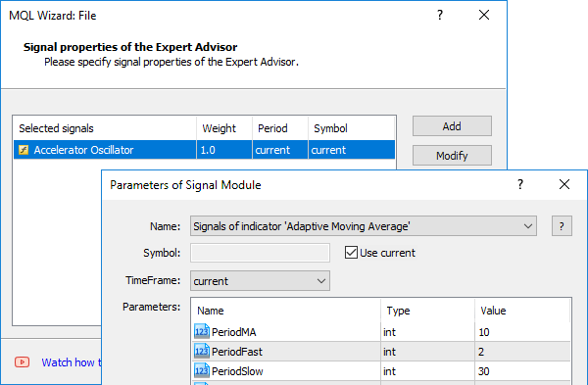
Task: Select the PeriodMA parameter name
Action: pos(233,332)
